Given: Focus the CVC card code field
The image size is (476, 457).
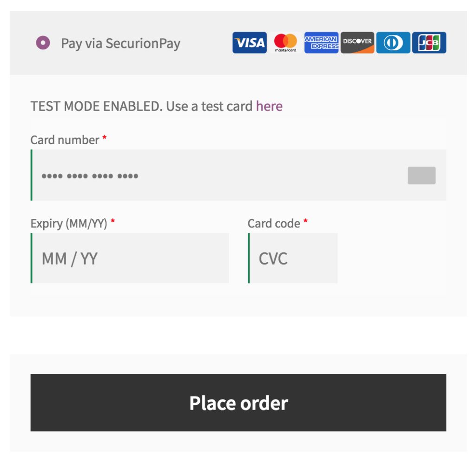Looking at the screenshot, I should coord(293,258).
